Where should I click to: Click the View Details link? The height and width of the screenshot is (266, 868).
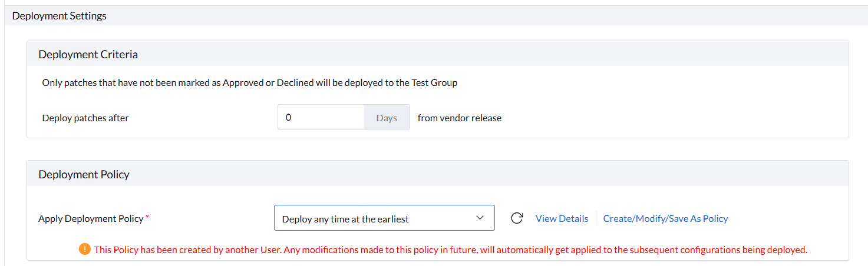(x=562, y=218)
